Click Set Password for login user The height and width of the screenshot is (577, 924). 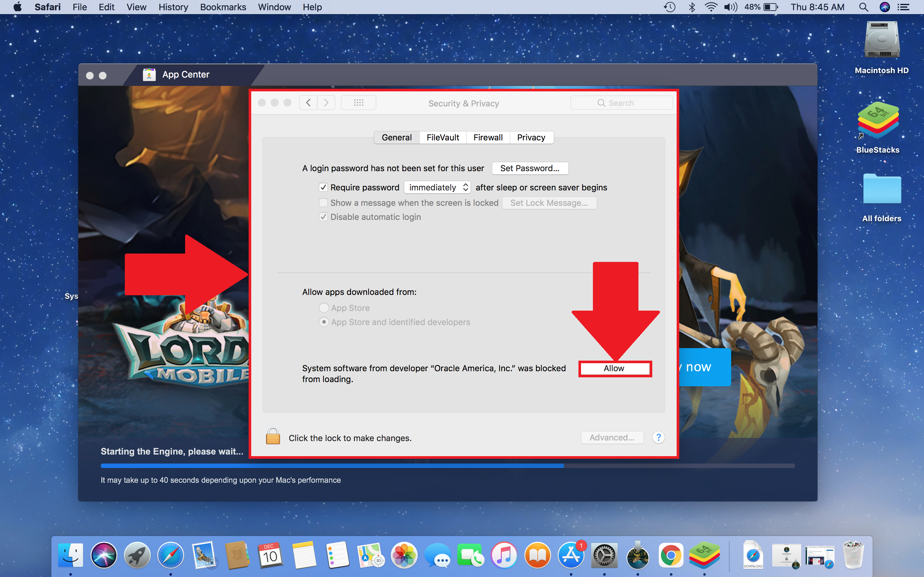(x=529, y=168)
